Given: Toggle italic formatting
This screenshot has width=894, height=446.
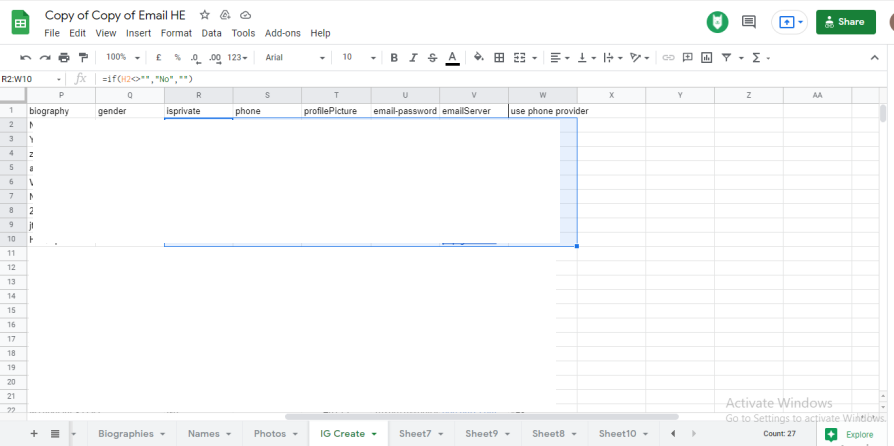Looking at the screenshot, I should [413, 58].
